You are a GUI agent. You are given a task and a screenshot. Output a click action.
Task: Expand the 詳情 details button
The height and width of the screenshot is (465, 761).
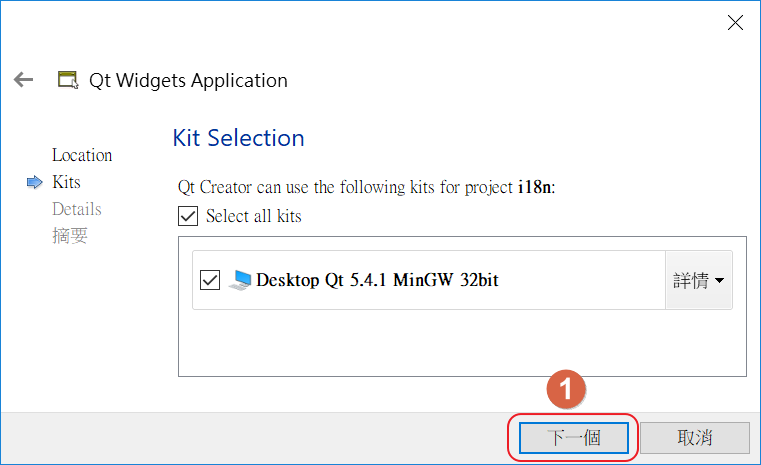pyautogui.click(x=699, y=280)
